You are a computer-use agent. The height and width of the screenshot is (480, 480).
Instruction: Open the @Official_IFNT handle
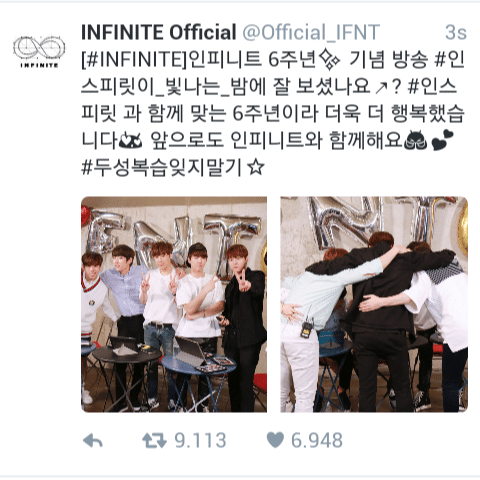tap(311, 32)
